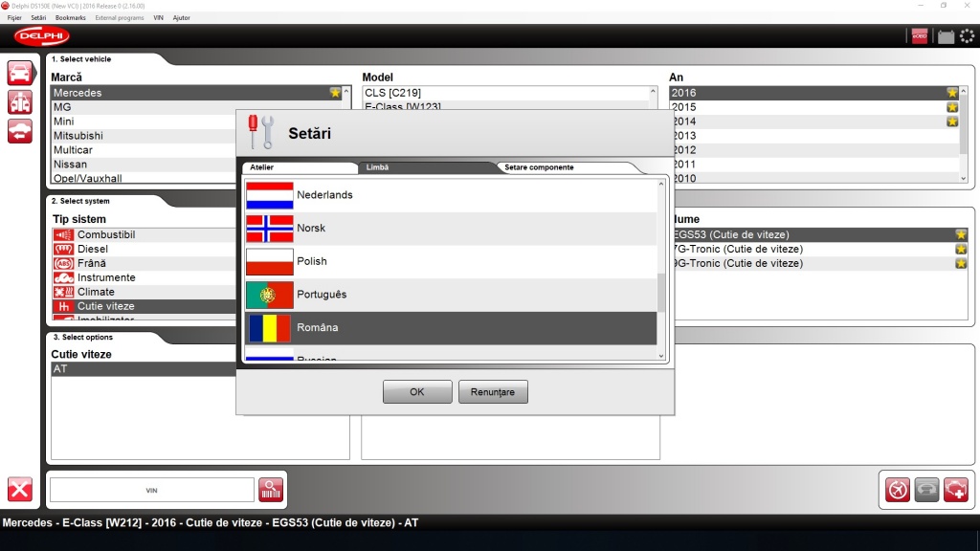Select CLS [C219] in the Model list
Viewport: 980px width, 551px height.
tap(505, 93)
